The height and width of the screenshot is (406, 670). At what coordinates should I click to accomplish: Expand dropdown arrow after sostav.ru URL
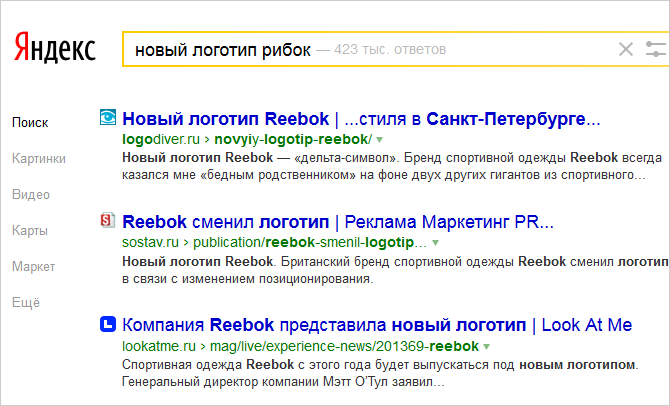click(435, 243)
